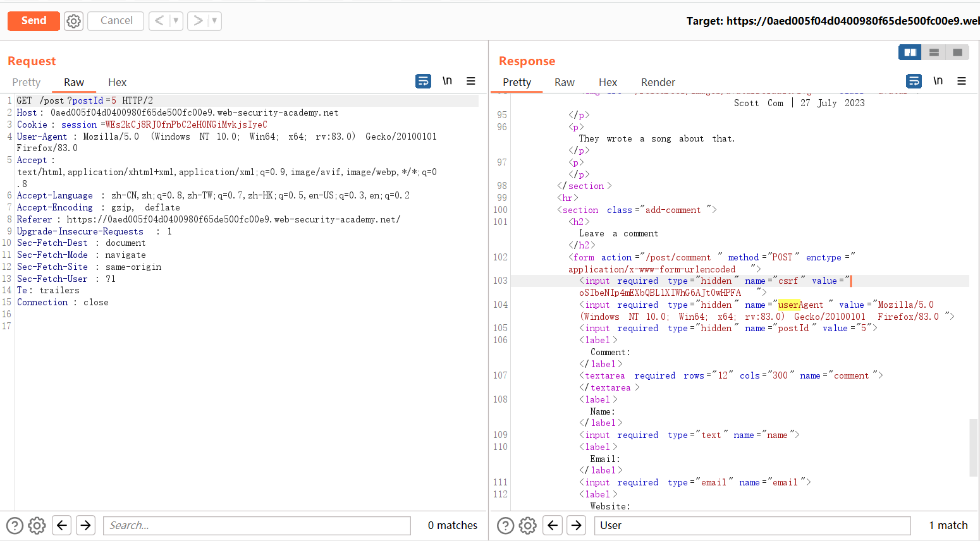Click the Cancel button
Viewport: 980px width, 541px height.
(116, 21)
